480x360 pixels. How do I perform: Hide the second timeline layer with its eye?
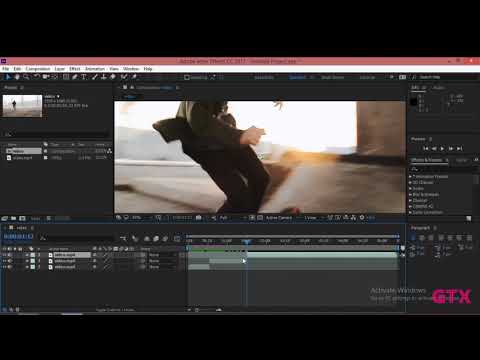(x=5, y=261)
